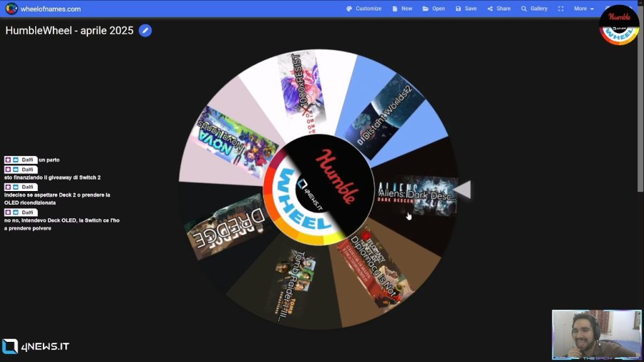Open the wheelofnames.com home link

click(x=50, y=9)
